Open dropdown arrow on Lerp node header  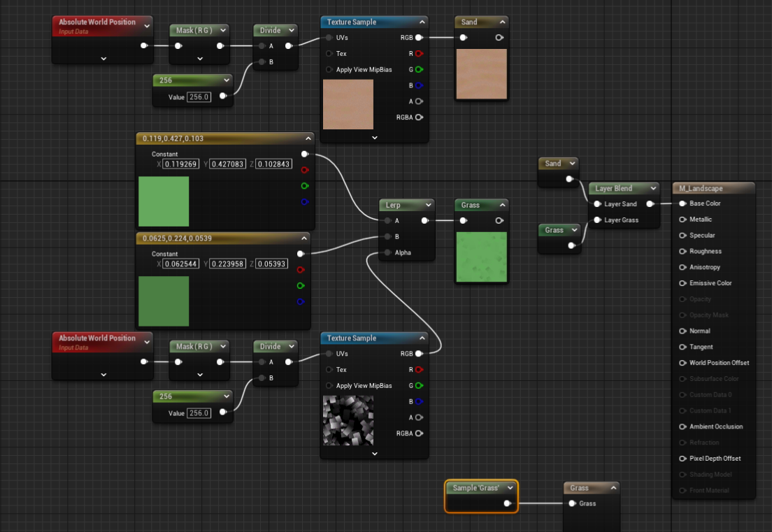click(429, 205)
